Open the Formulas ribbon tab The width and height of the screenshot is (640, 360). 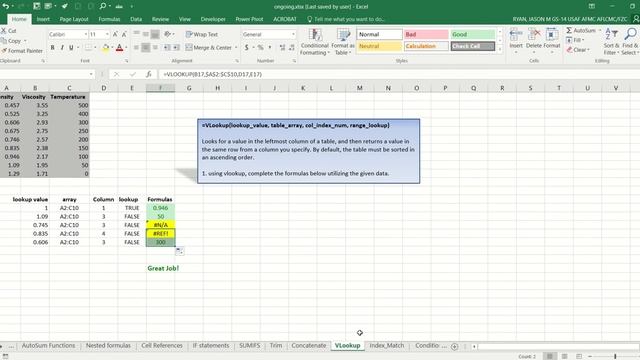pos(109,19)
